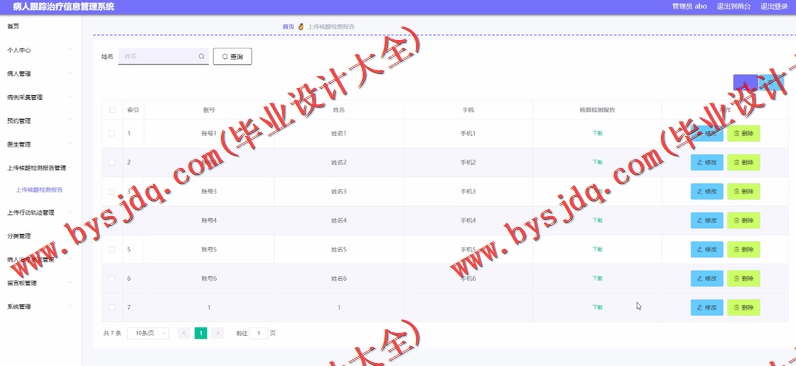796x366 pixels.
Task: Expand the 病例采集管理 sidebar chevron
Action: pyautogui.click(x=71, y=96)
